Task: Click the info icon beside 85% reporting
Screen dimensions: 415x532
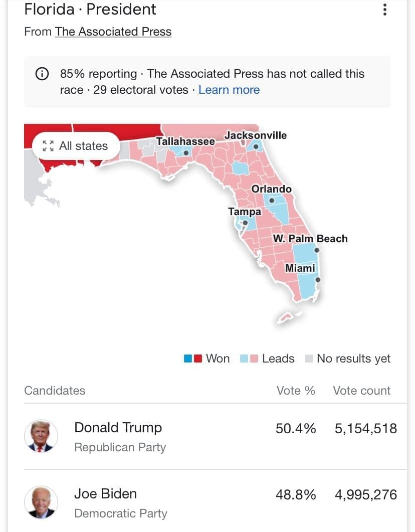Action: click(x=42, y=74)
